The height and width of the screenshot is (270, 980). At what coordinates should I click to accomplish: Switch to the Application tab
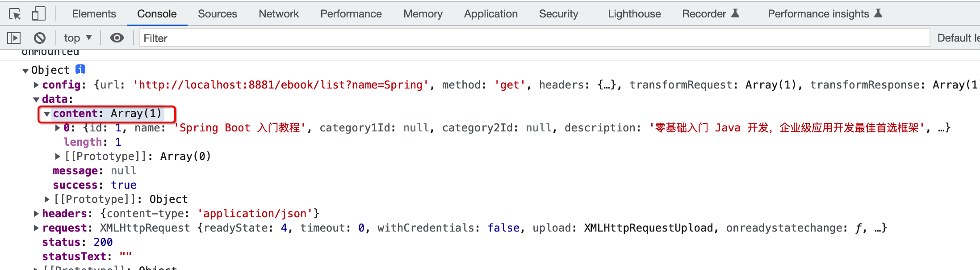[x=491, y=14]
